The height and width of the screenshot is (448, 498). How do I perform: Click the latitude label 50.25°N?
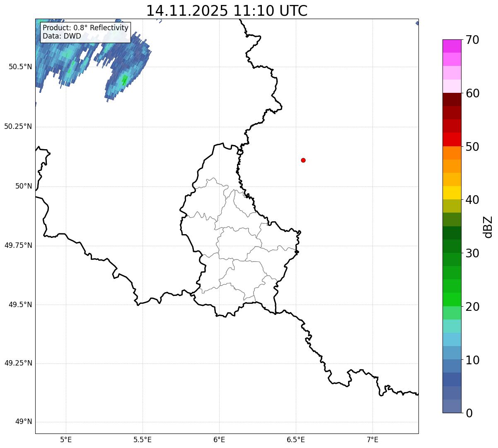(18, 126)
